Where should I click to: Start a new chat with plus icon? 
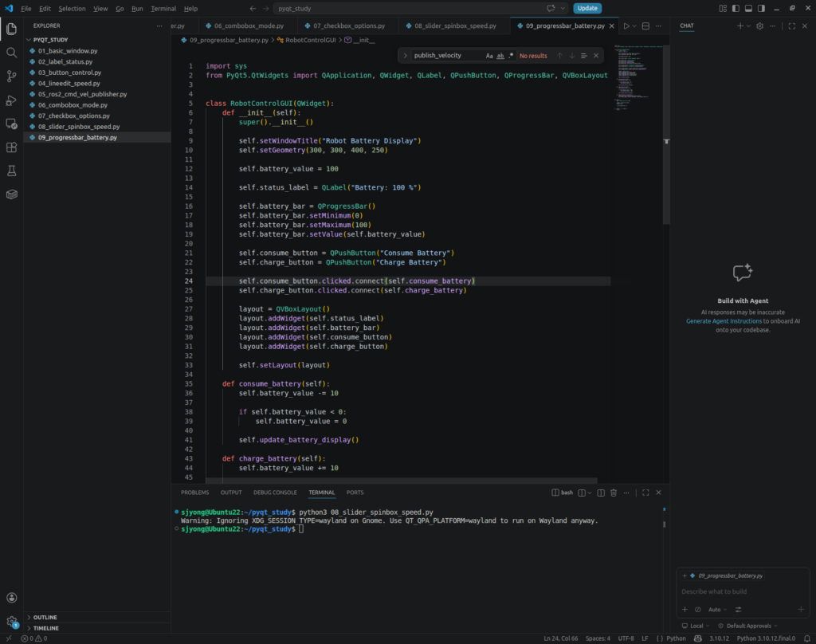740,26
